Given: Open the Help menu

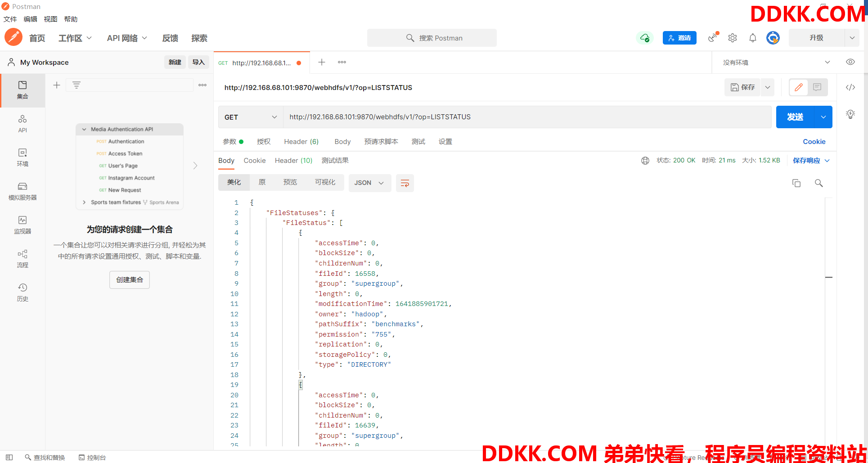Looking at the screenshot, I should tap(71, 19).
